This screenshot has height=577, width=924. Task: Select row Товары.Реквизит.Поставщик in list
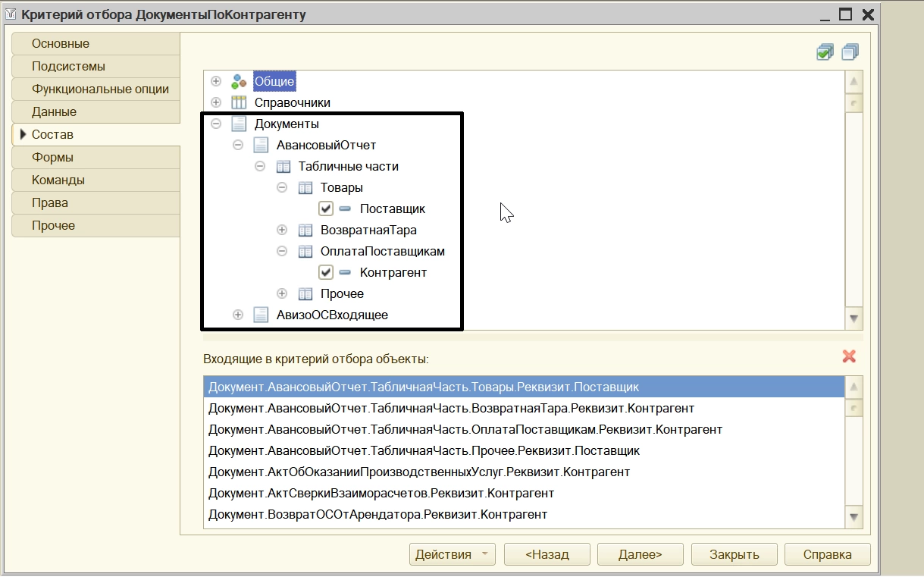(525, 387)
